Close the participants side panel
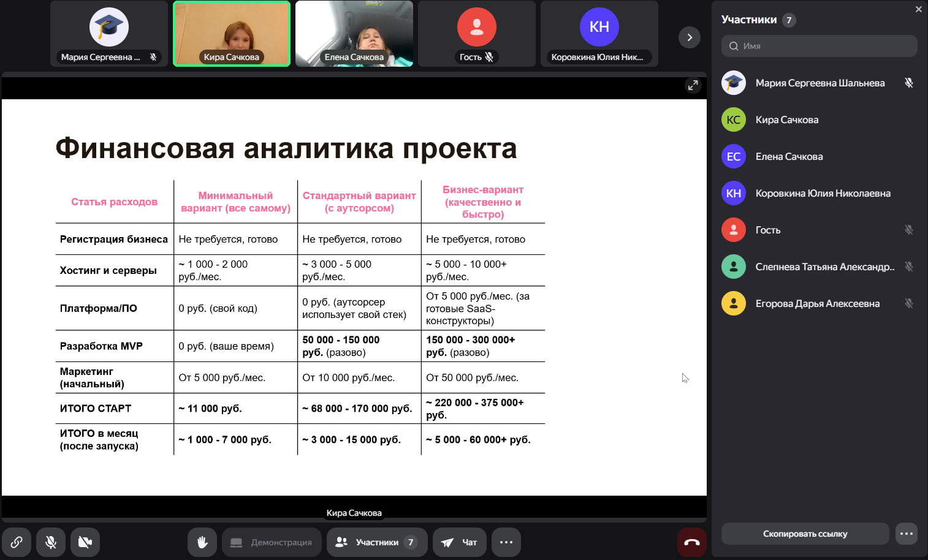Image resolution: width=928 pixels, height=560 pixels. 918,9
